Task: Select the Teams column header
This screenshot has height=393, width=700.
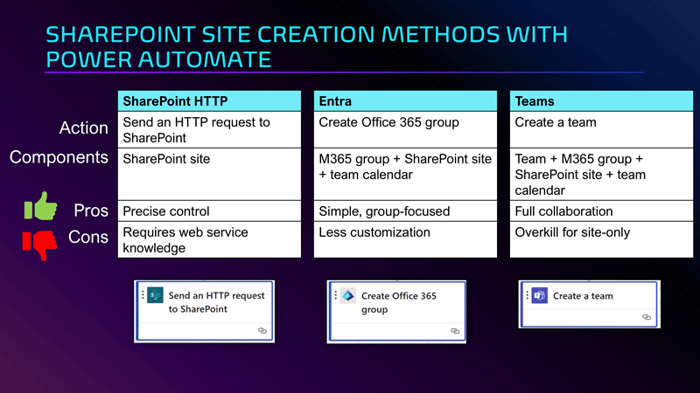Action: 601,101
